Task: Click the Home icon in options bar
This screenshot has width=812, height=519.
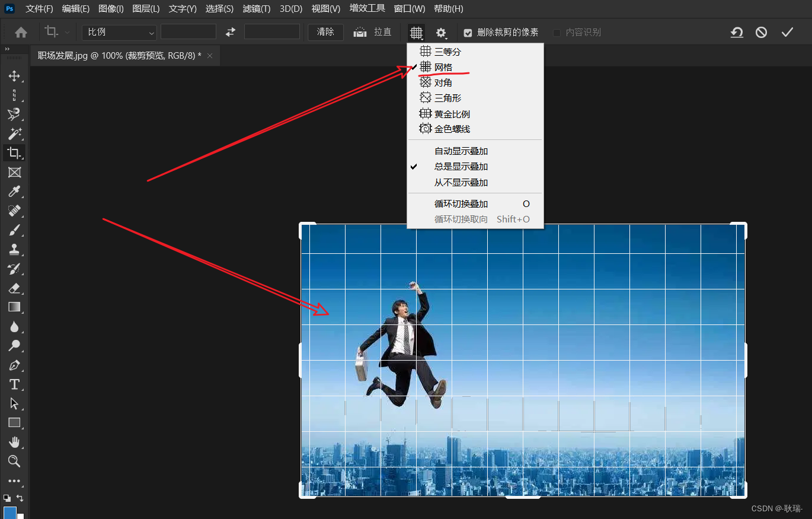Action: pos(21,32)
